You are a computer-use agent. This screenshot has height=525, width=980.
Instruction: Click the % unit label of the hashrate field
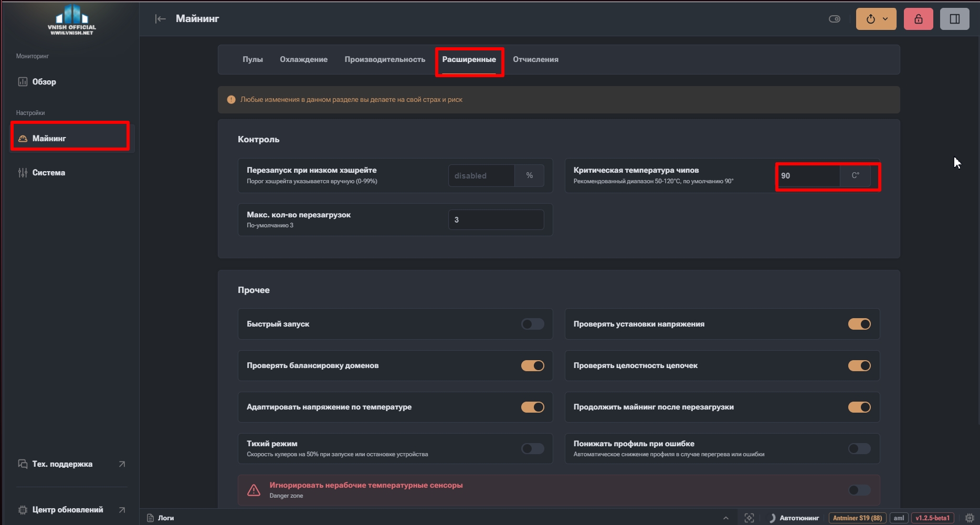pyautogui.click(x=529, y=175)
